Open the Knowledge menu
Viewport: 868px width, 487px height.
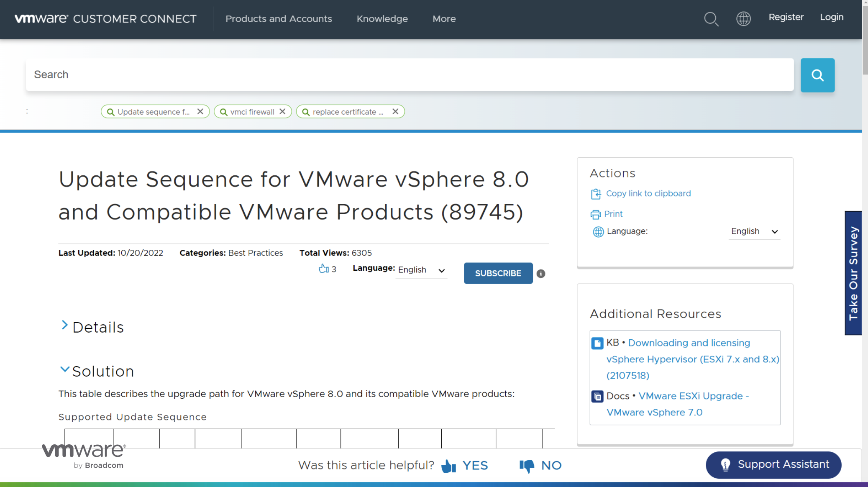coord(382,19)
